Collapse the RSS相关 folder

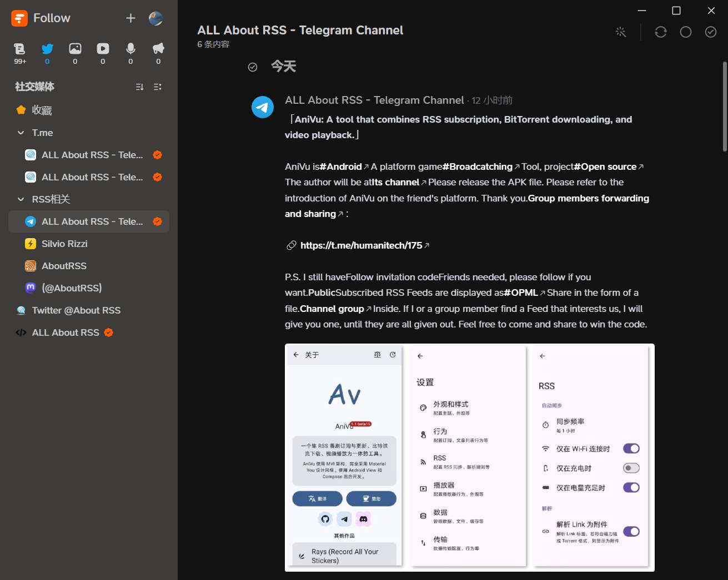tap(21, 199)
